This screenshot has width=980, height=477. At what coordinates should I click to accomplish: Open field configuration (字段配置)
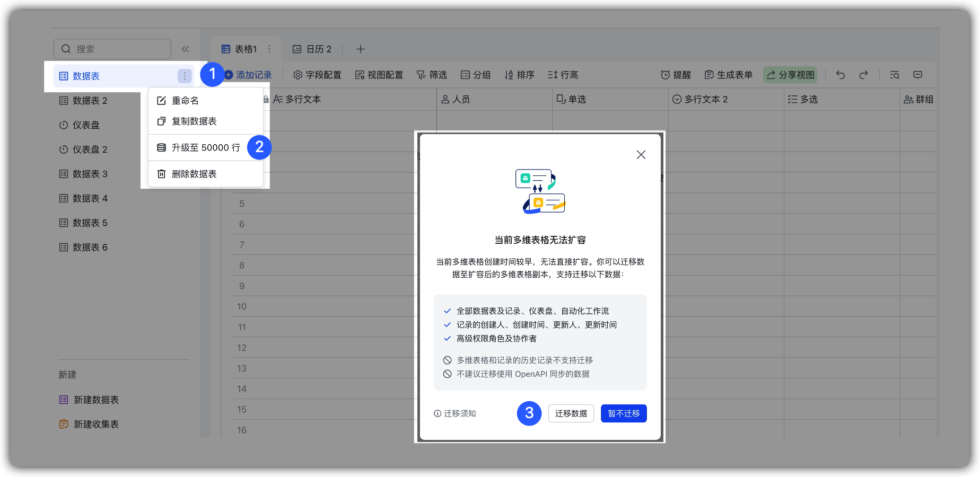[317, 75]
